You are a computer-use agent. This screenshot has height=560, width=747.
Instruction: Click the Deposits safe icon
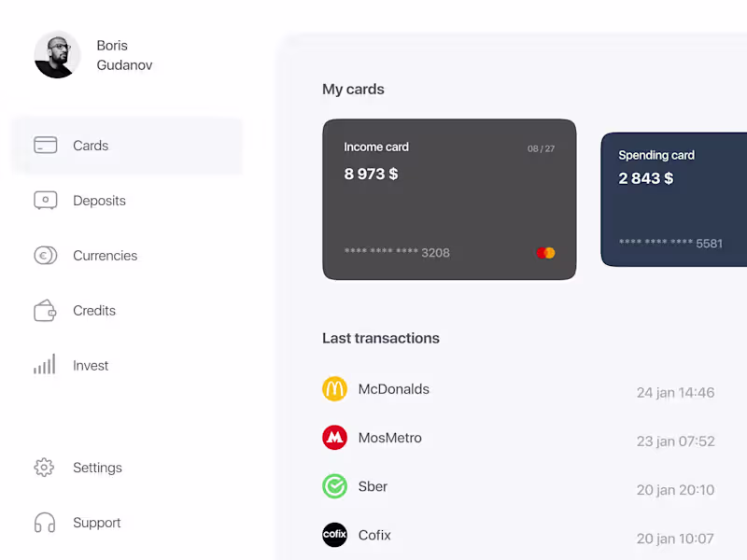click(45, 201)
